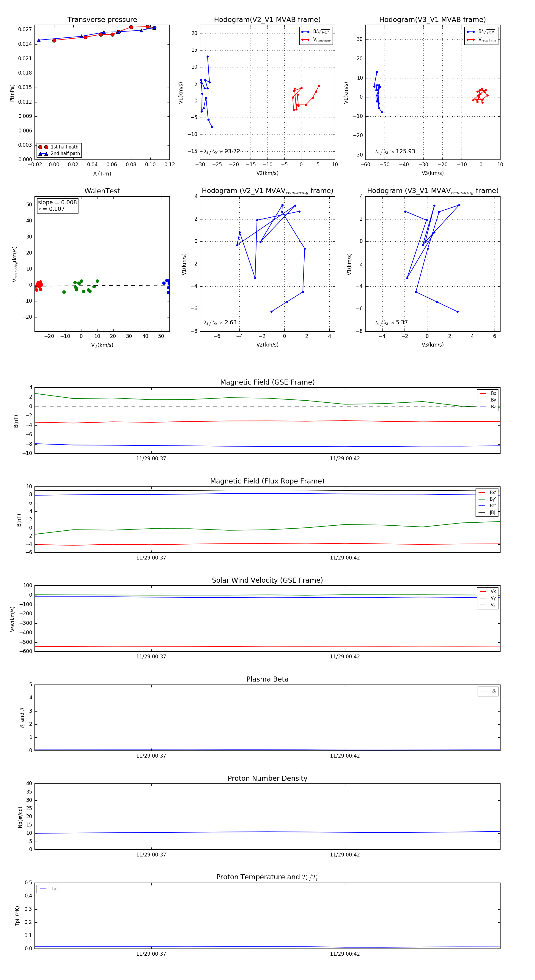Viewport: 535px width, 980px height.
Task: Click the "Np(#/cc)" y-axis label
Action: pos(20,817)
